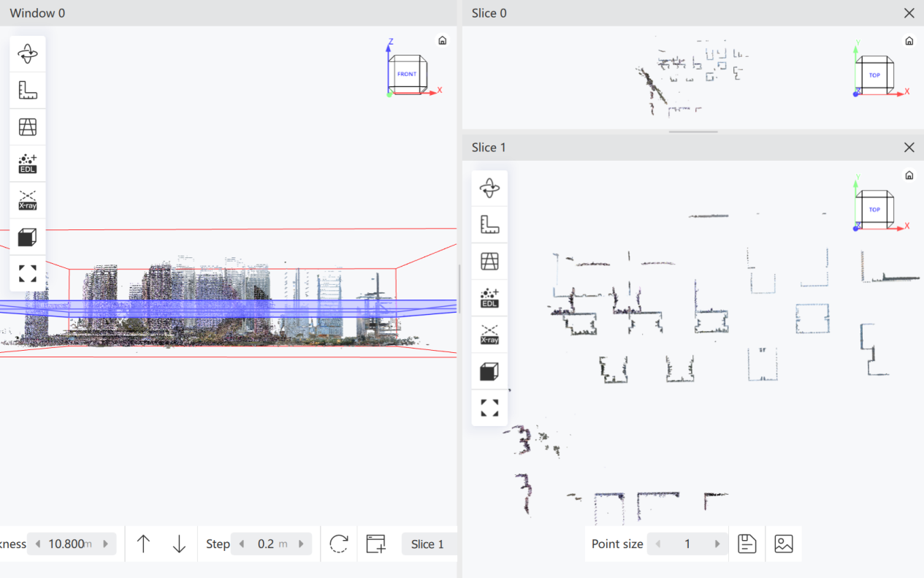Move the slice down with the down arrow
The width and height of the screenshot is (924, 578).
pos(179,544)
